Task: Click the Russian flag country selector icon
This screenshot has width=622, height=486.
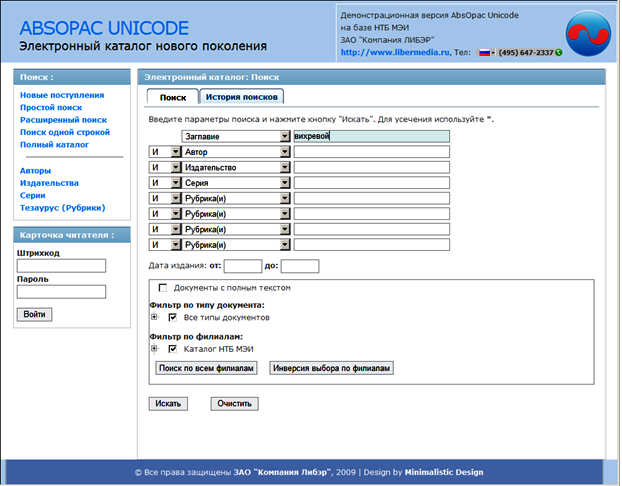Action: [486, 53]
